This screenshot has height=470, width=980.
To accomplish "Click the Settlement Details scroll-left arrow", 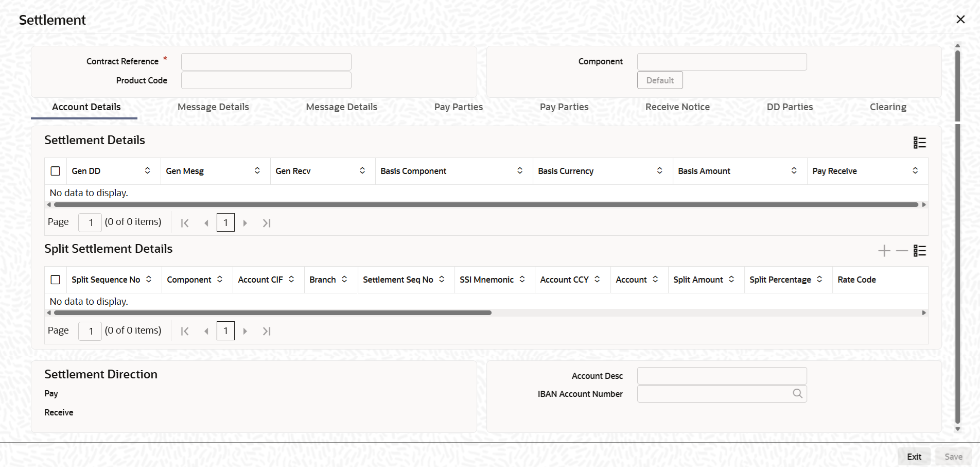I will pyautogui.click(x=49, y=205).
